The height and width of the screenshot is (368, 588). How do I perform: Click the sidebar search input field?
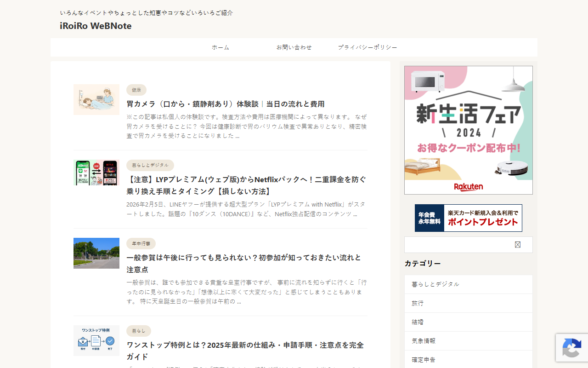click(x=459, y=245)
